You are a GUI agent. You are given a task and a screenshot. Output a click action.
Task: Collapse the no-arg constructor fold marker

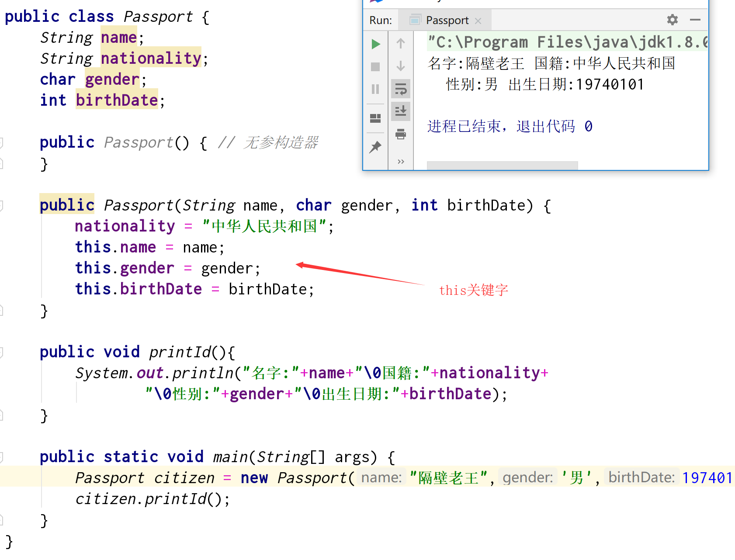click(x=2, y=142)
